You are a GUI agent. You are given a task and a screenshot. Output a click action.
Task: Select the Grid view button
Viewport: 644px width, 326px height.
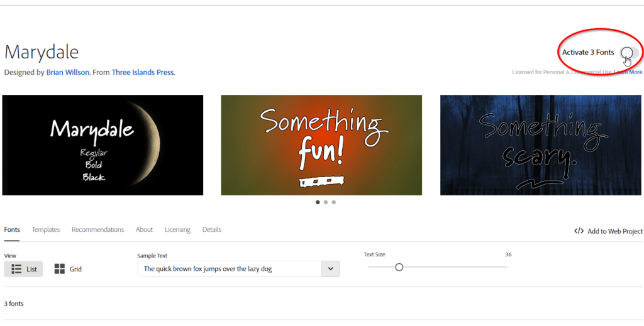click(68, 269)
